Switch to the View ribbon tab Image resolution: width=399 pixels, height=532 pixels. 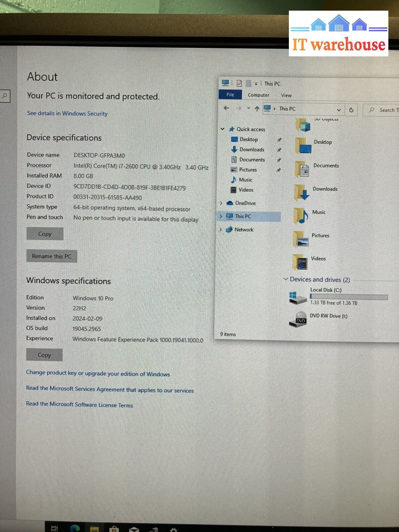pos(286,95)
